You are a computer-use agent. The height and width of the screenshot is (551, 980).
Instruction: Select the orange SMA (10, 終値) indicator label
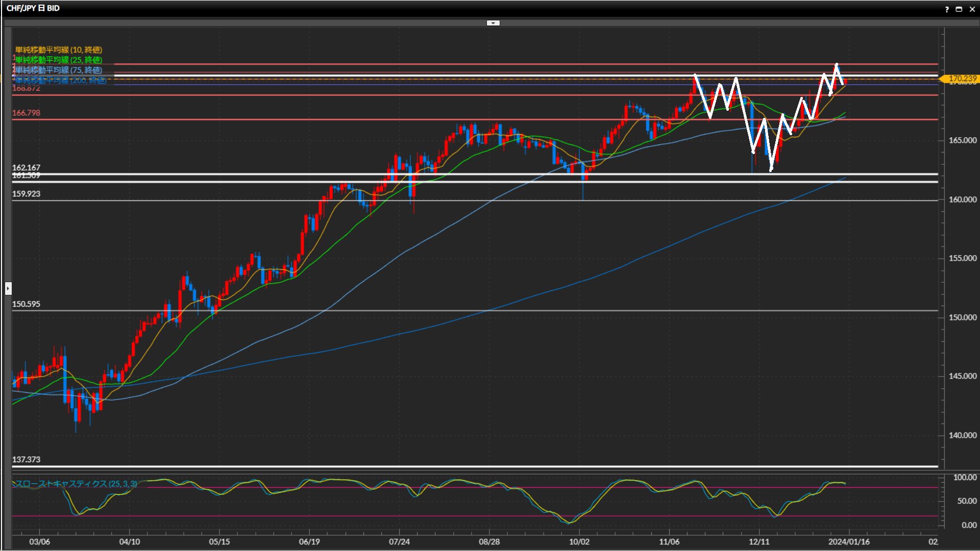(x=59, y=49)
